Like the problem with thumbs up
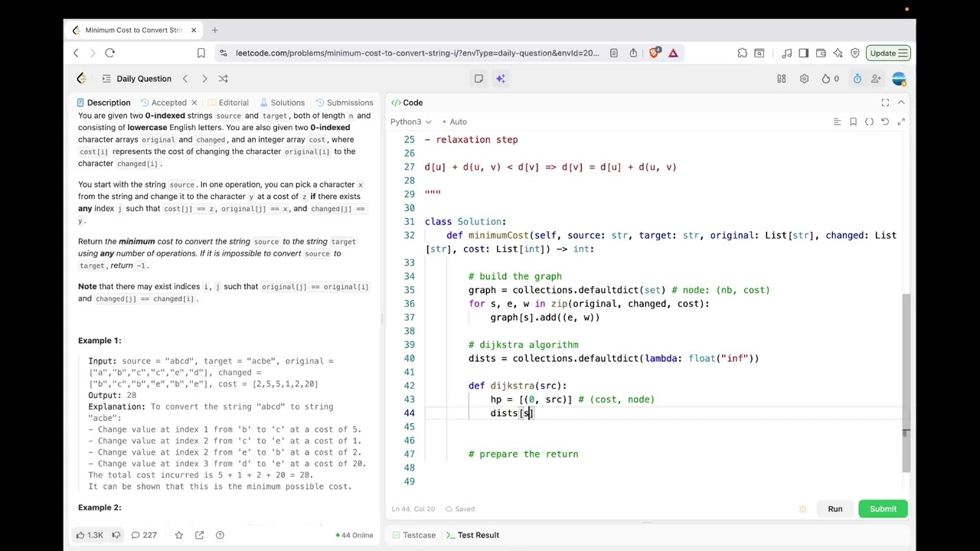This screenshot has height=551, width=980. pos(90,535)
